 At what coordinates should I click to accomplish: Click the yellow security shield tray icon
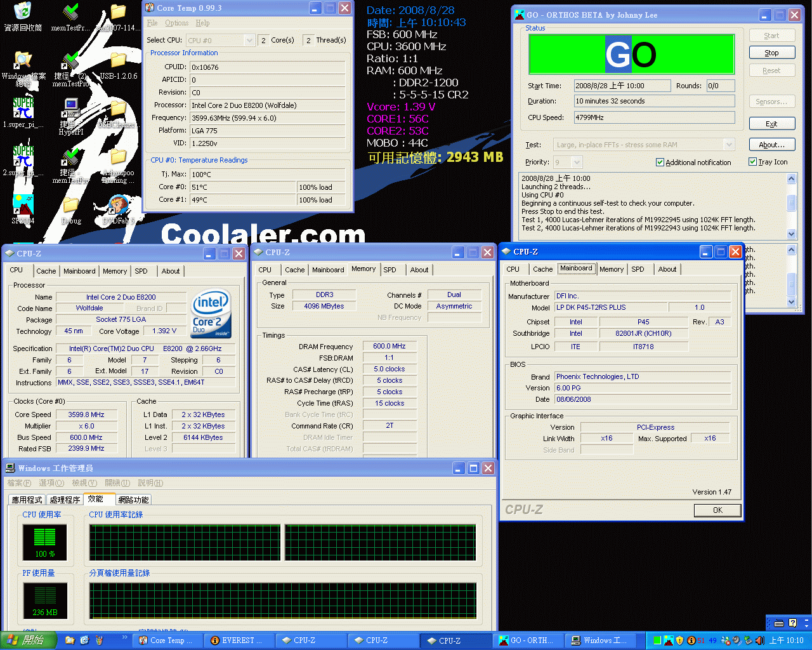point(679,640)
